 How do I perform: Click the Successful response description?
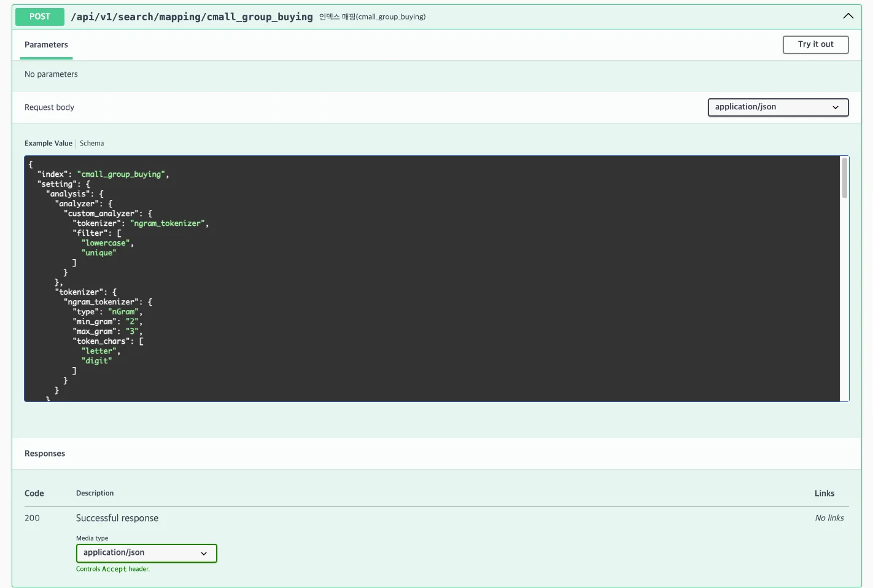point(117,518)
